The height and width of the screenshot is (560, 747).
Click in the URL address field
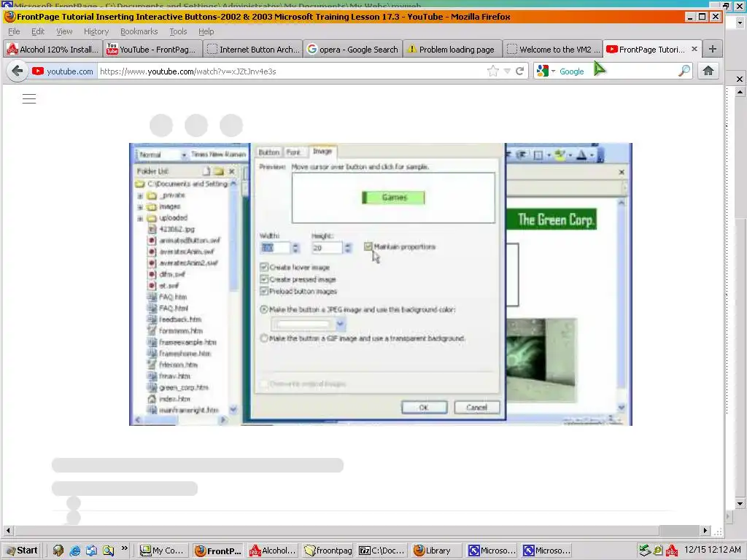pos(290,71)
